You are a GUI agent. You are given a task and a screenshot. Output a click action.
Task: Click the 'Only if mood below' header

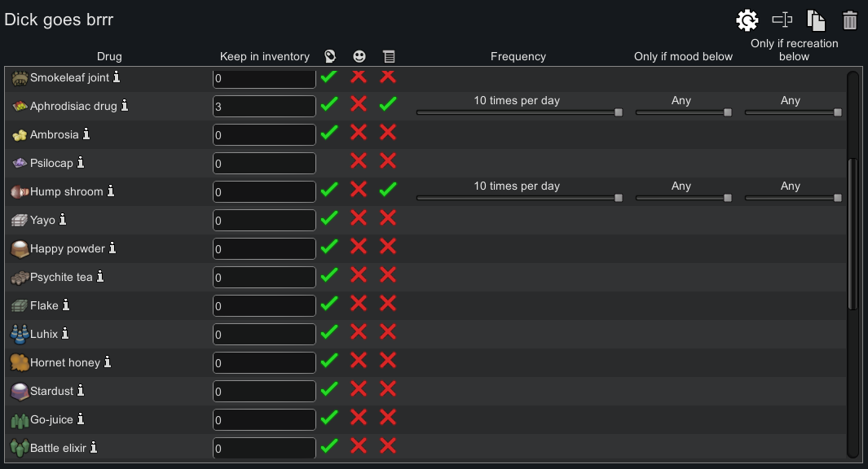[683, 56]
